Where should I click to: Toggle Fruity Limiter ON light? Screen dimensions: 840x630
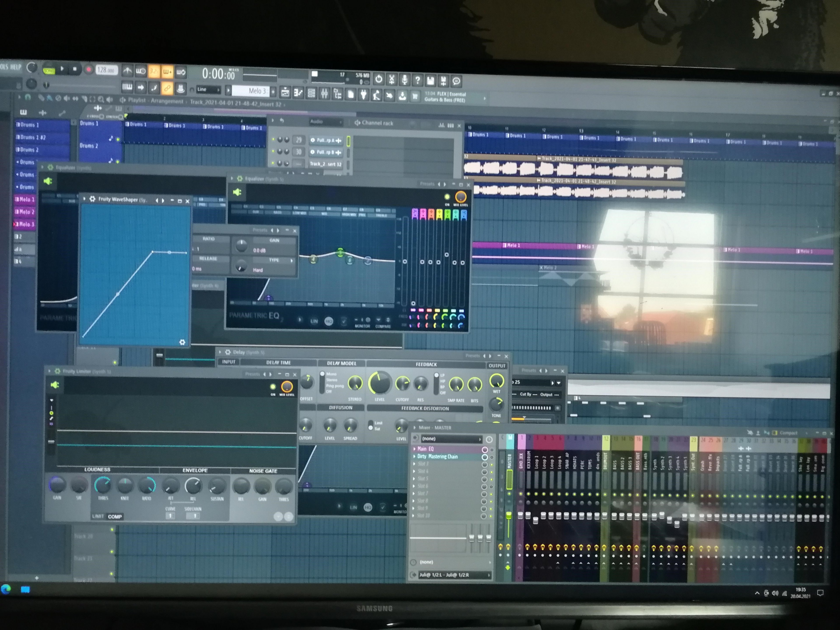click(x=273, y=387)
